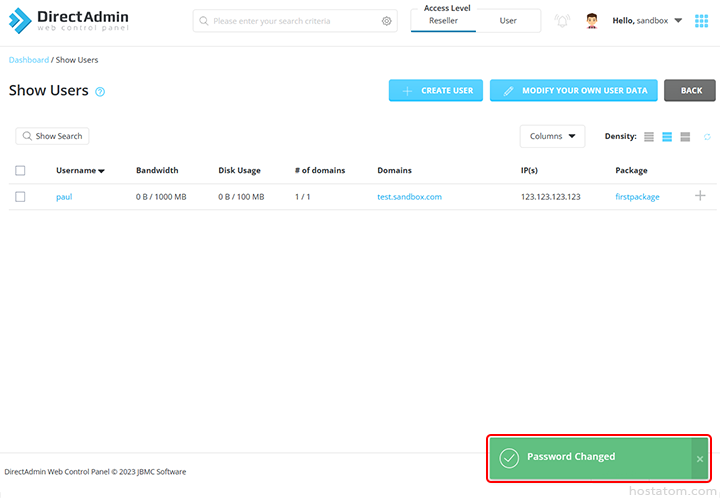Expand row actions plus for paul
The height and width of the screenshot is (498, 720).
click(x=700, y=196)
